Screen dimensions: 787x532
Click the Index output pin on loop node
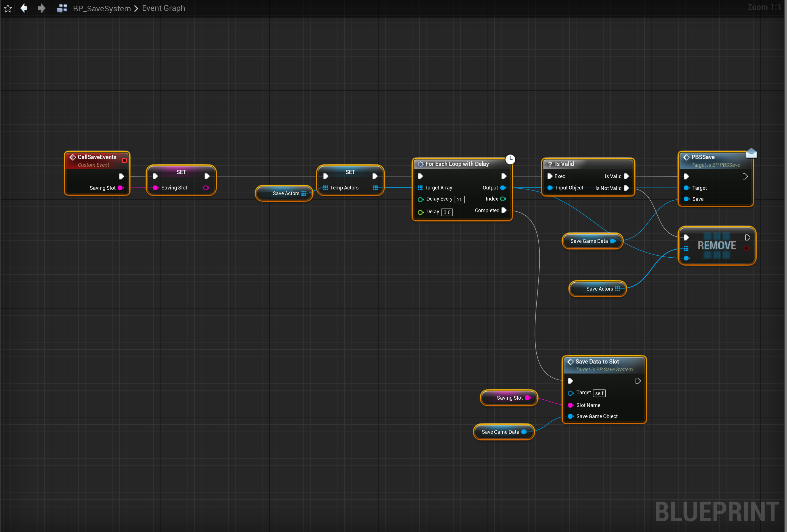point(503,199)
